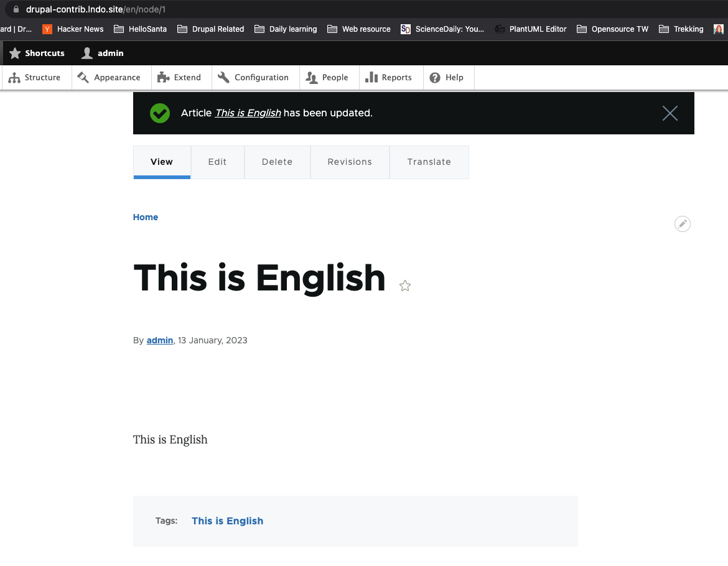728x566 pixels.
Task: Click the 'This is English' tag link
Action: click(227, 521)
